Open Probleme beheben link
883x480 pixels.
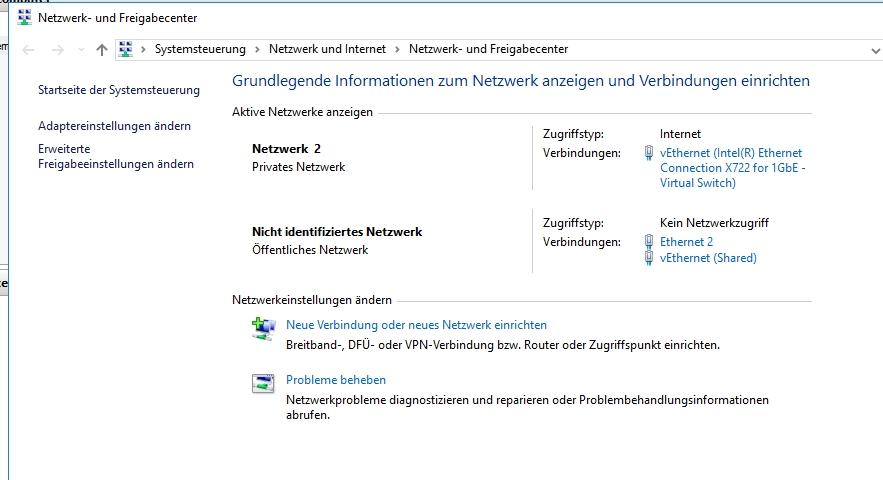coord(336,380)
